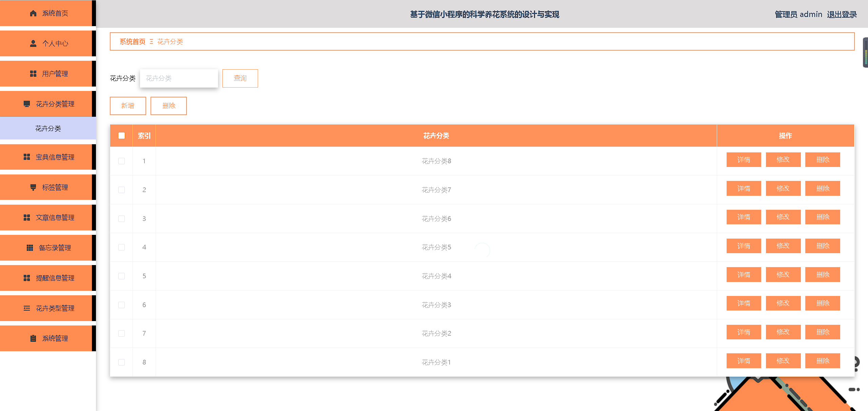Click the 查询 search button

(x=240, y=78)
